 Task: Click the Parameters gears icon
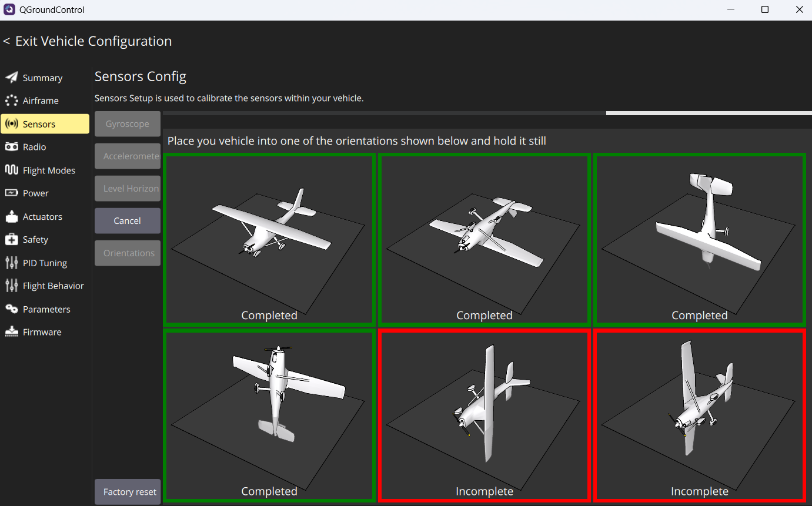click(x=11, y=309)
